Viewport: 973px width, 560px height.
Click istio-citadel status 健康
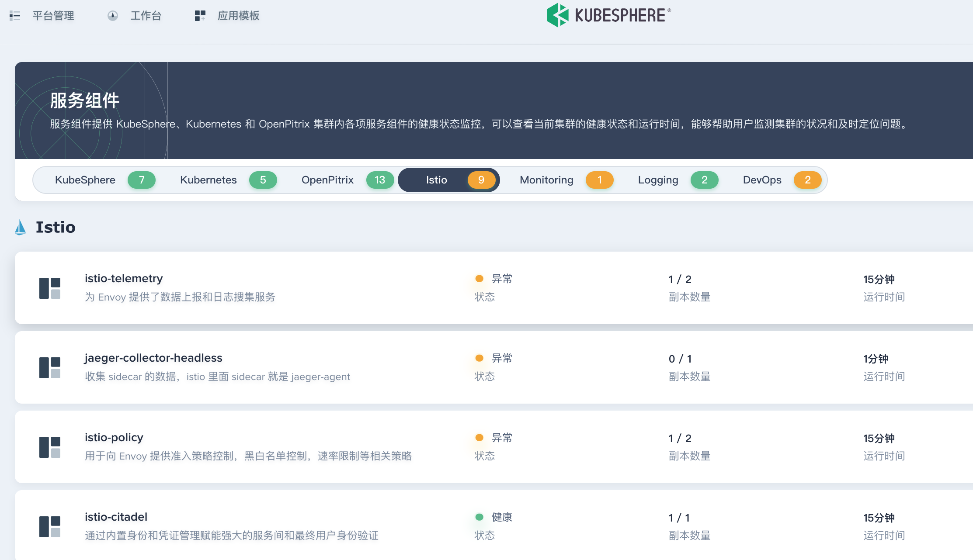502,517
